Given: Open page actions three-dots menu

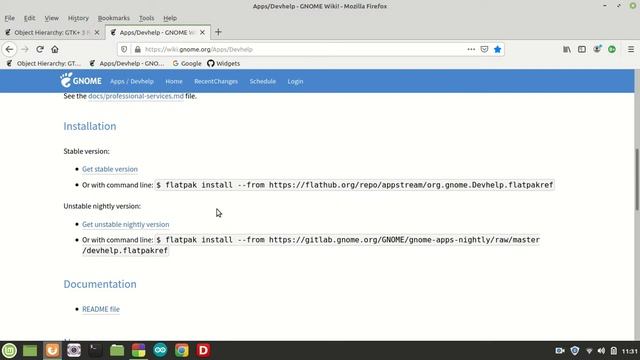Looking at the screenshot, I should click(x=471, y=49).
